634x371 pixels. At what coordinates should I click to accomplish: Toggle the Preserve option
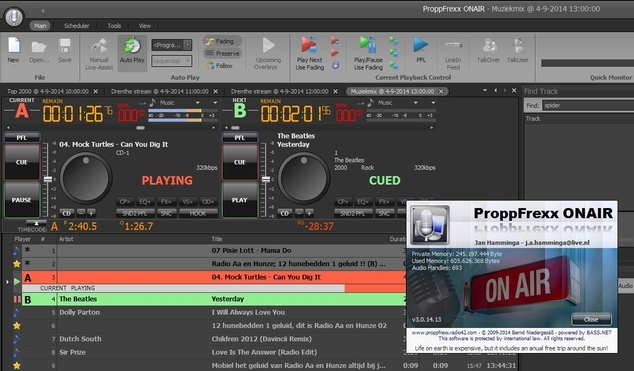(x=222, y=53)
